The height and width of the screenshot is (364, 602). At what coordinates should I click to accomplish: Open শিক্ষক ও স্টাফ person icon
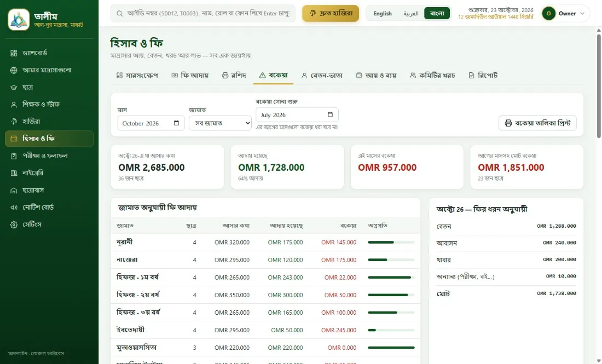coord(14,105)
